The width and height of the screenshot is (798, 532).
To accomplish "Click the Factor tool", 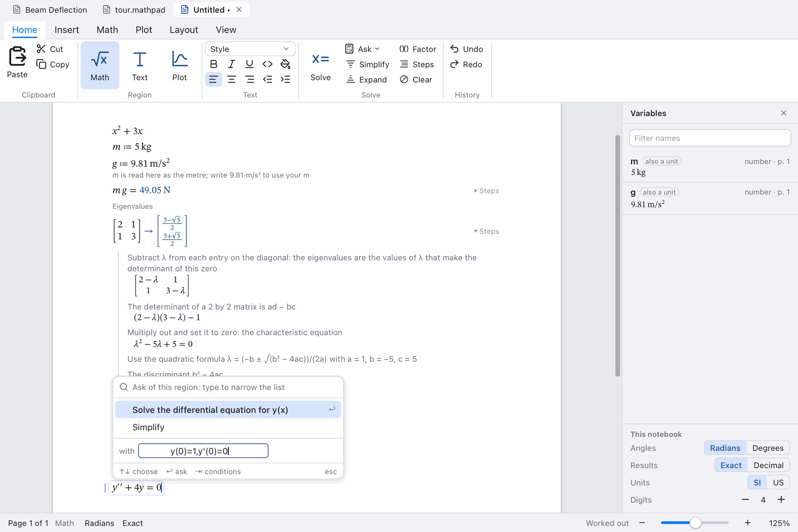I will 418,49.
